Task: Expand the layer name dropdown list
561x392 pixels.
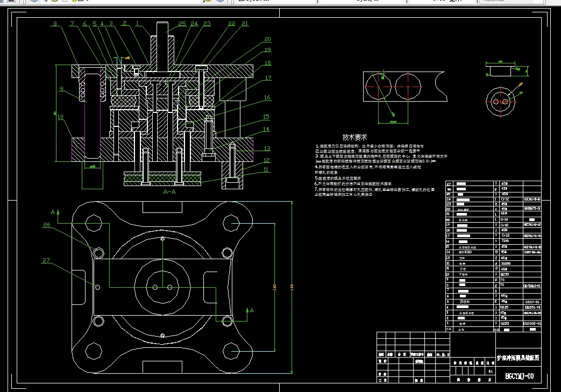Action: 122,1
